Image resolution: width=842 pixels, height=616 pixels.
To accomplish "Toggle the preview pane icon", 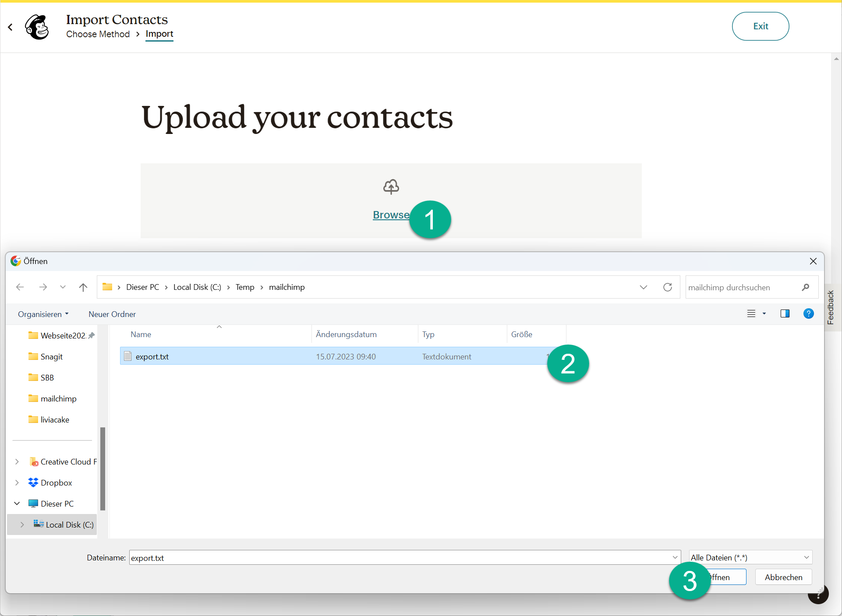I will [x=785, y=313].
